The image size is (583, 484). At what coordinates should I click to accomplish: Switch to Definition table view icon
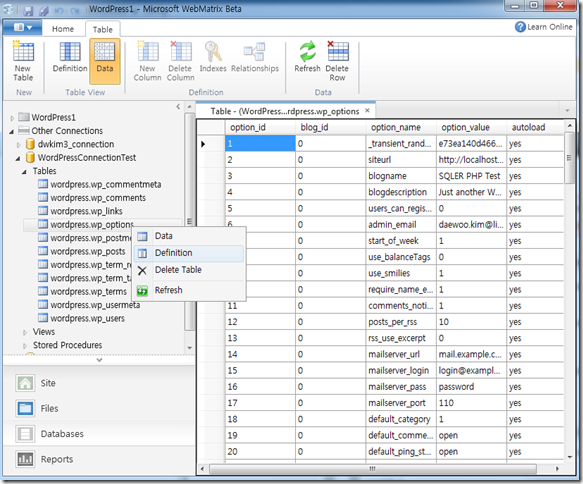pos(70,58)
